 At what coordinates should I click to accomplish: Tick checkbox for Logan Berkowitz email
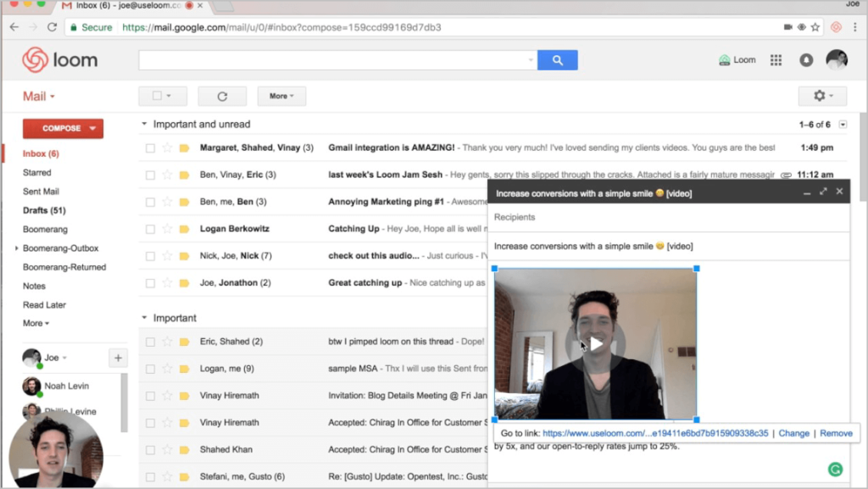150,229
